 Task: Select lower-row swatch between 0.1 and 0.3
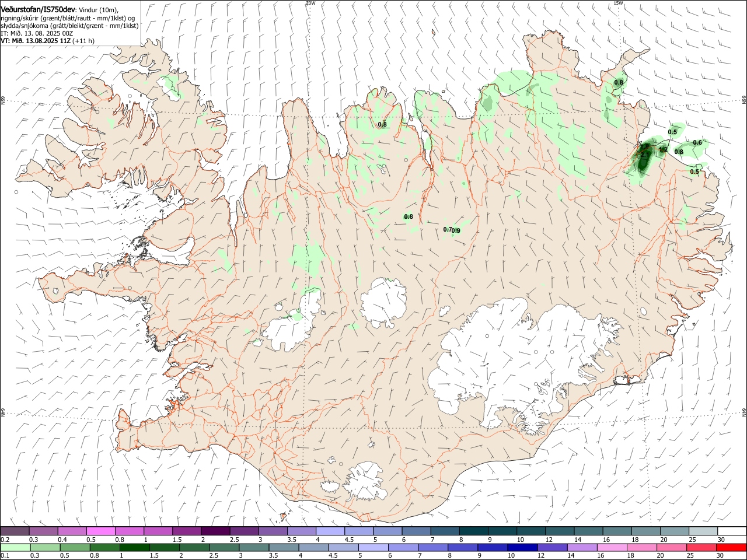15,547
